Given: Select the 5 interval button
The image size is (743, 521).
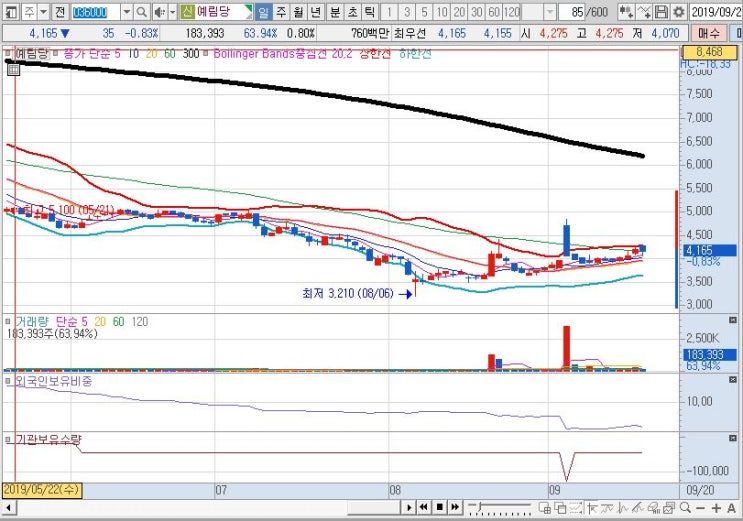Looking at the screenshot, I should 424,12.
